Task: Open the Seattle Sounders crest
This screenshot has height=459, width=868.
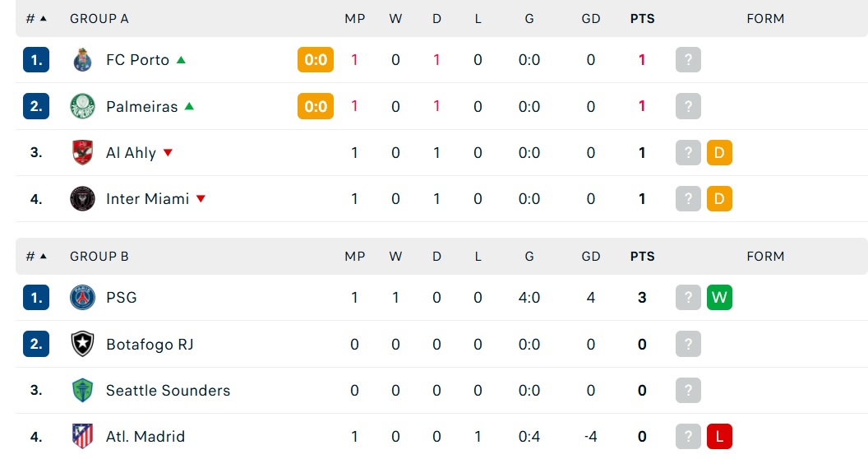Action: 82,390
